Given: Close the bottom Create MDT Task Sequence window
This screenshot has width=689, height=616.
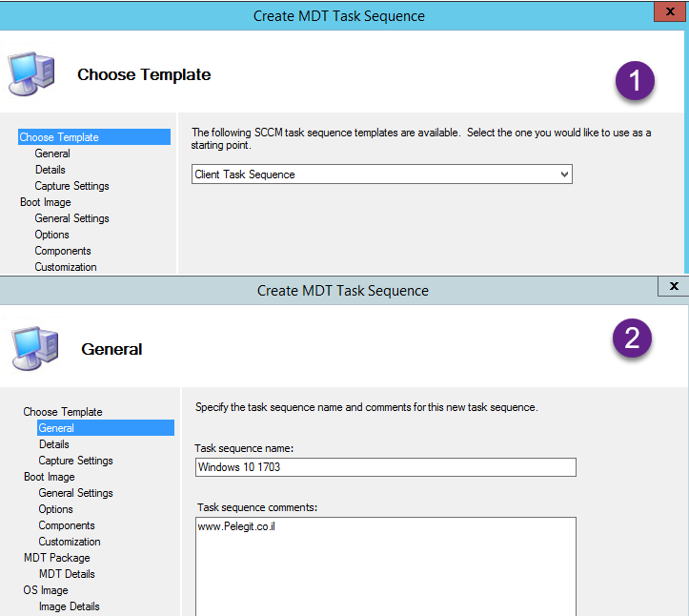Looking at the screenshot, I should [673, 286].
